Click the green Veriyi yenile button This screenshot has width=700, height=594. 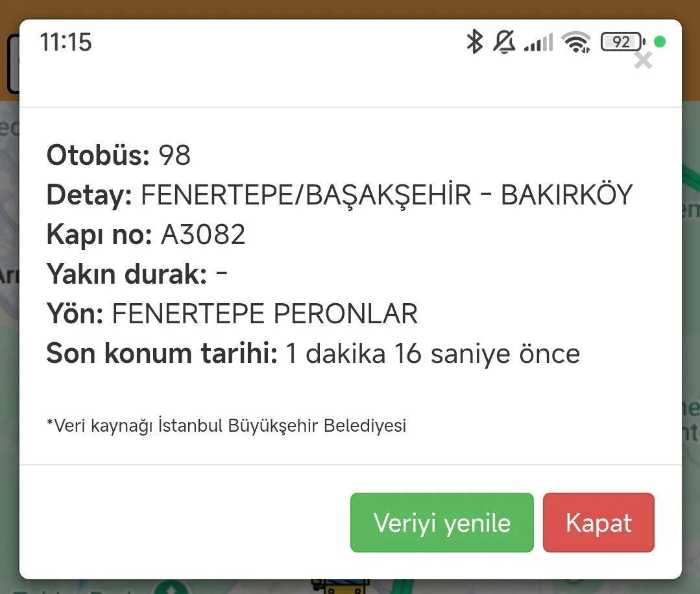click(442, 523)
